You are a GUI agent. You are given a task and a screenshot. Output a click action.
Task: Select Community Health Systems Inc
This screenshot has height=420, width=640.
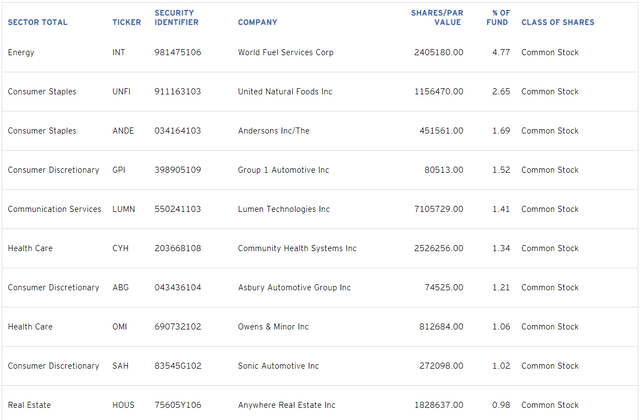(x=297, y=248)
